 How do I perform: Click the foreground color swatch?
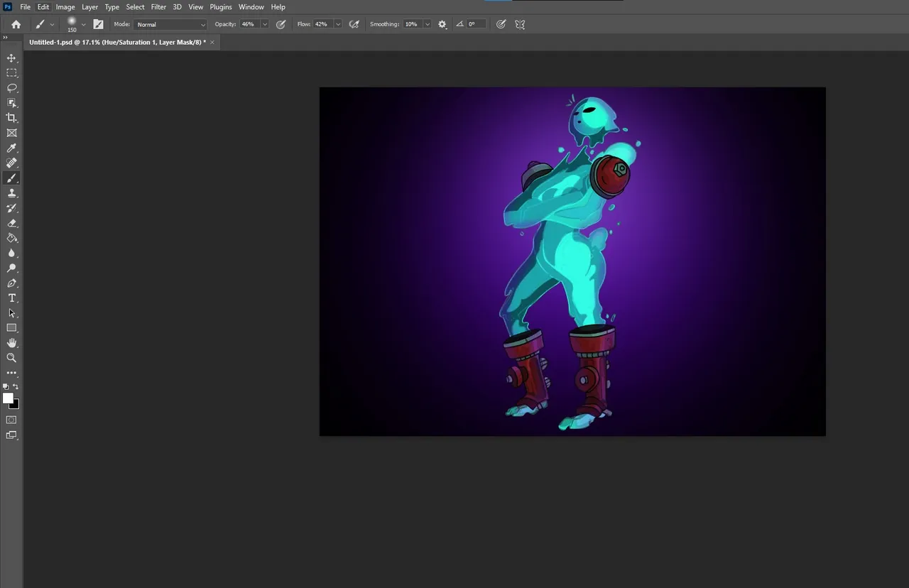pyautogui.click(x=8, y=398)
